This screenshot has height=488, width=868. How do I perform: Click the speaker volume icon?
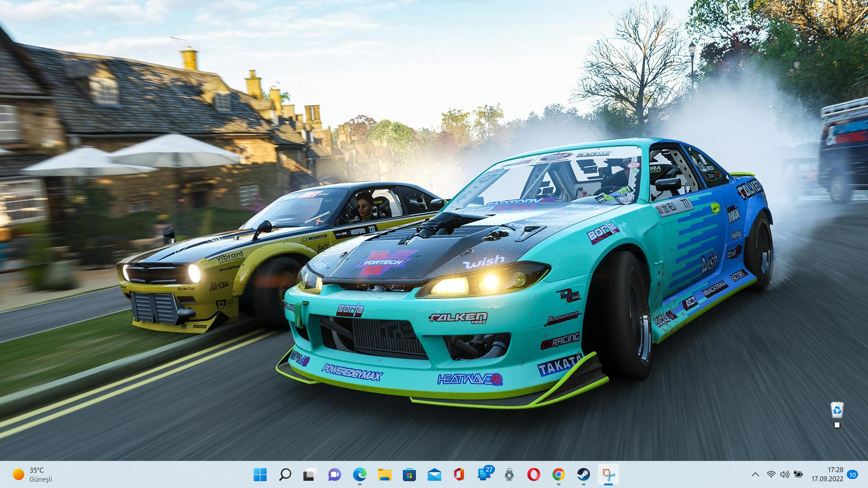[784, 474]
